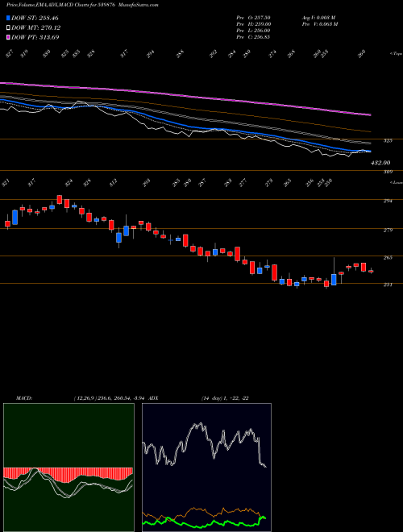Click the Pre O: 257.30 value
The height and width of the screenshot is (532, 403).
pos(253,18)
